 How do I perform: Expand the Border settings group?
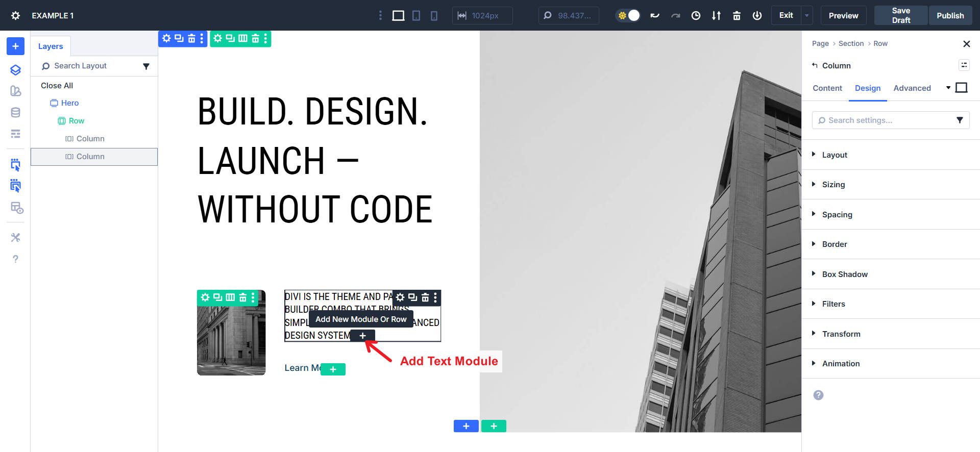point(891,244)
